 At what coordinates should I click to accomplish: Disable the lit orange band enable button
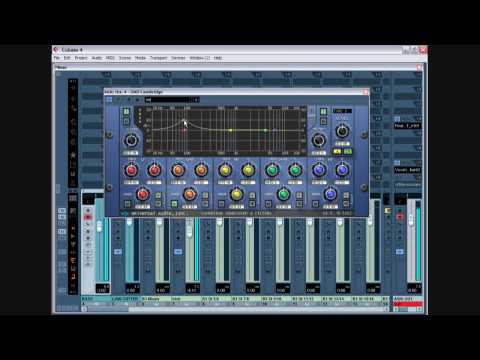coord(174,204)
